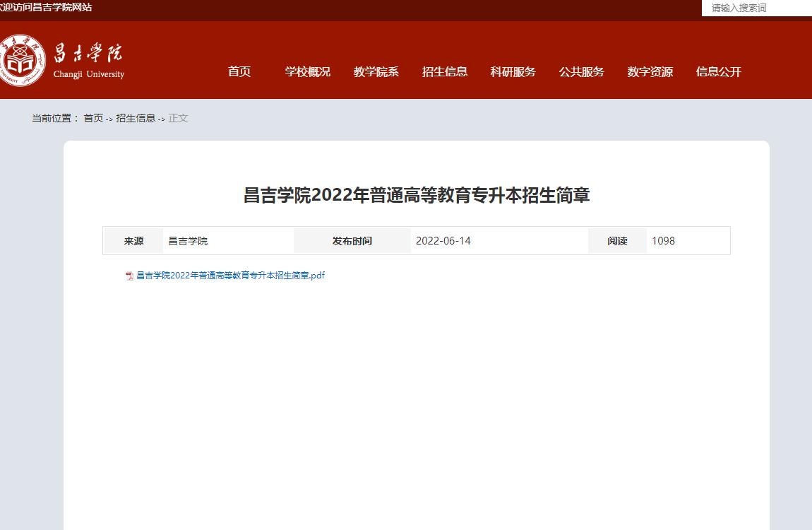
Task: Open the 公共服务 navigation menu
Action: click(x=582, y=71)
